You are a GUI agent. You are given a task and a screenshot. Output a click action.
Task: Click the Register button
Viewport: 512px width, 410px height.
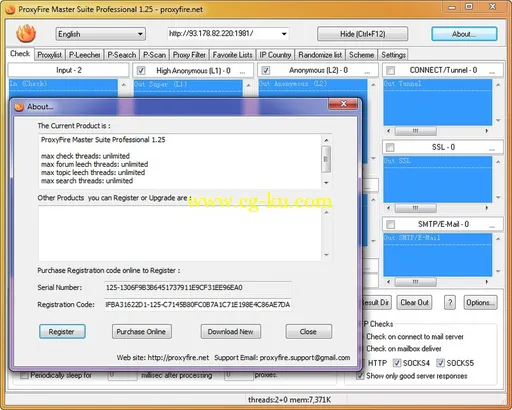(x=62, y=331)
